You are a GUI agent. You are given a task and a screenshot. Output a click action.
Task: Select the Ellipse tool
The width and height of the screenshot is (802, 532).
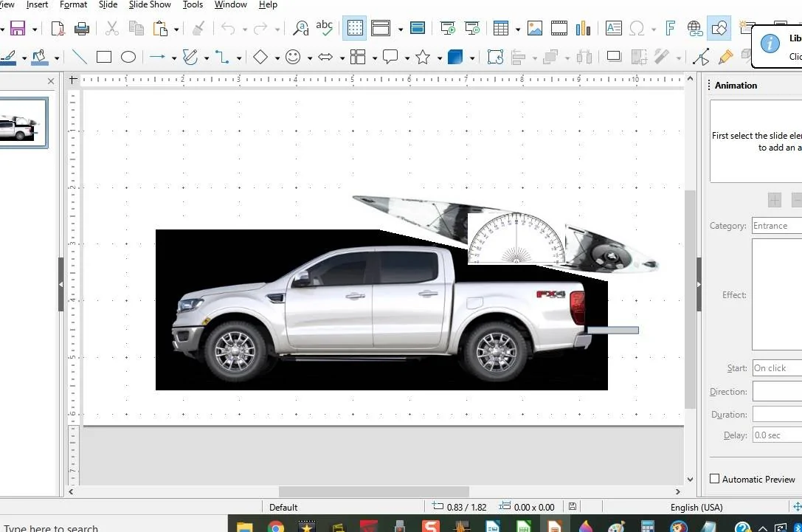(128, 57)
